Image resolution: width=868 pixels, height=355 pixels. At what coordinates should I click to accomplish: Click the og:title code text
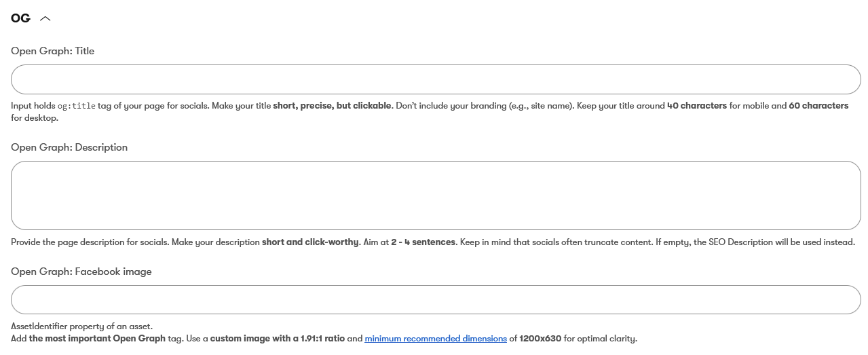76,107
